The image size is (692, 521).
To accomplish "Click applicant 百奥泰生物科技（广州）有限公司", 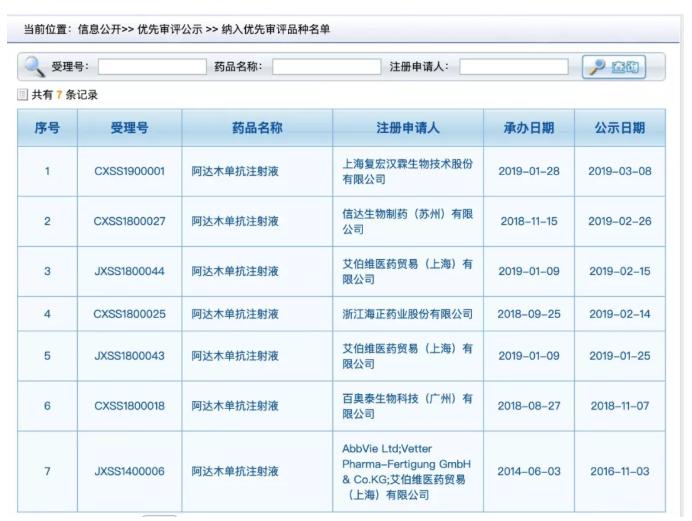I will pyautogui.click(x=407, y=406).
